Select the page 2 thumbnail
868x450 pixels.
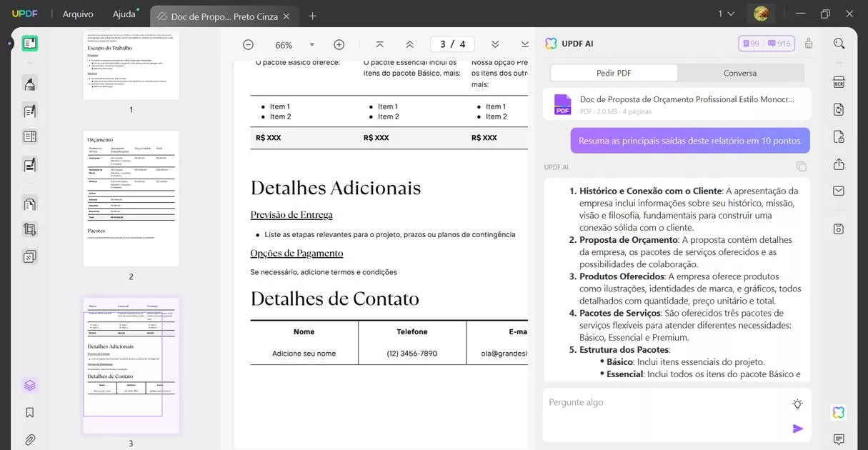coord(131,196)
